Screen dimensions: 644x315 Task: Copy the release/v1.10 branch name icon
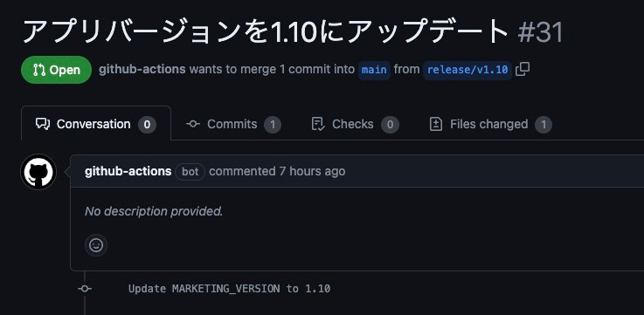[x=523, y=69]
